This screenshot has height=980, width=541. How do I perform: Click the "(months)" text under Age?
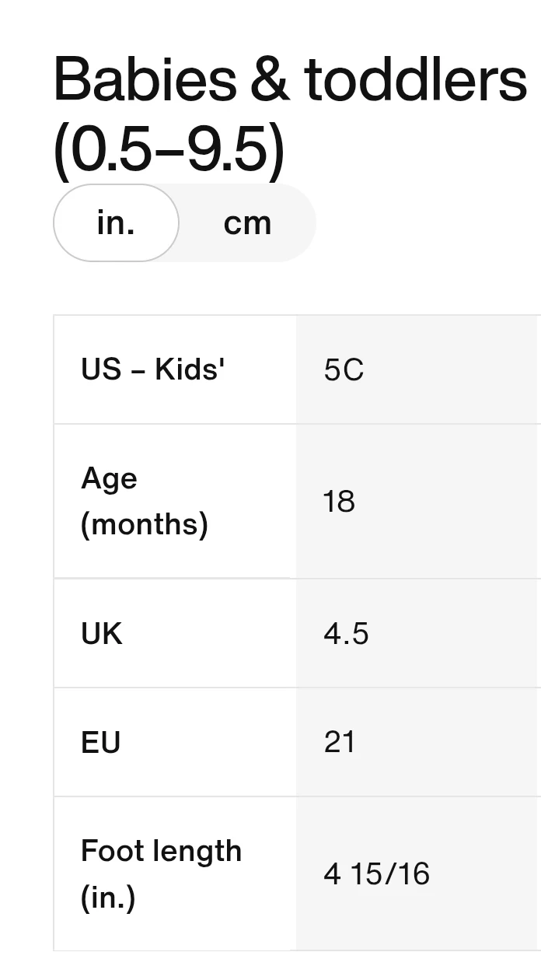145,524
